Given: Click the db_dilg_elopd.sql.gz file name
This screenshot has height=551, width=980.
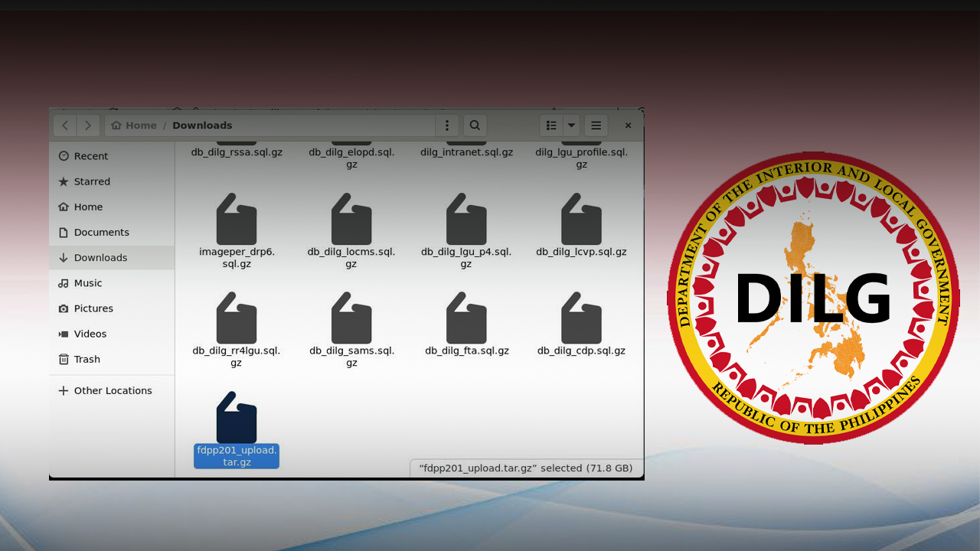Looking at the screenshot, I should pyautogui.click(x=351, y=158).
